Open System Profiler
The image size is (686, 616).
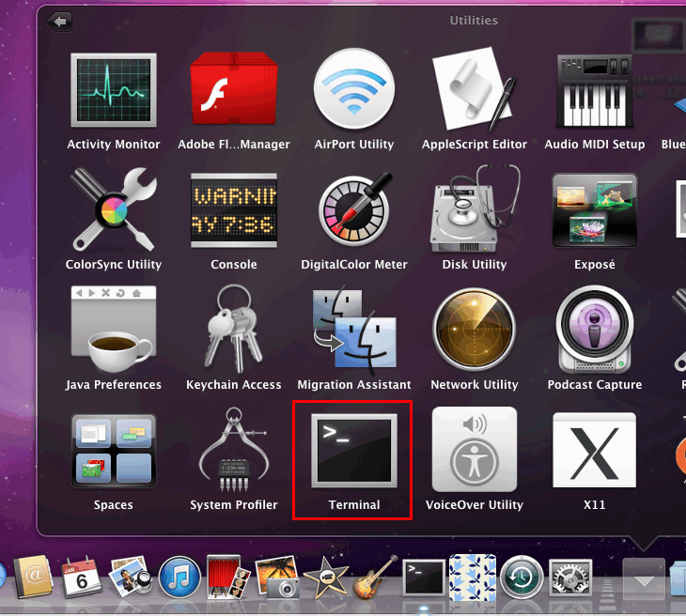[234, 450]
